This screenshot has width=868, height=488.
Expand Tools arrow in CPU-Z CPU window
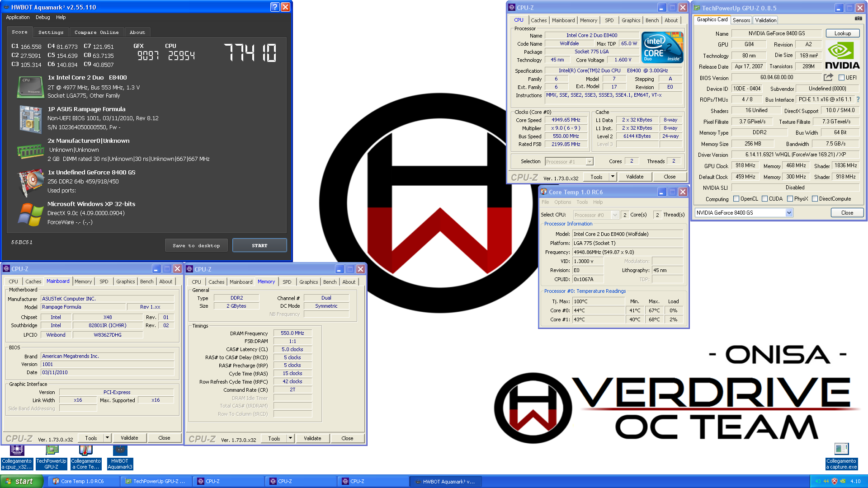613,177
